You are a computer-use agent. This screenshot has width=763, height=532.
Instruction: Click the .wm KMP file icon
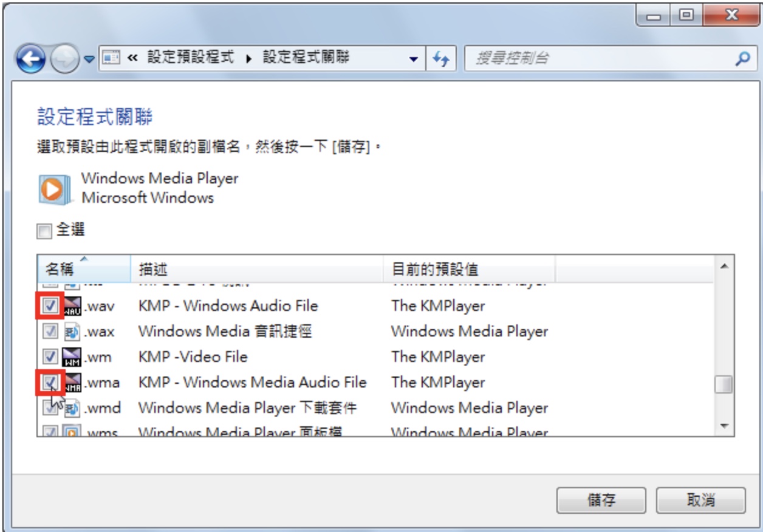(x=72, y=357)
